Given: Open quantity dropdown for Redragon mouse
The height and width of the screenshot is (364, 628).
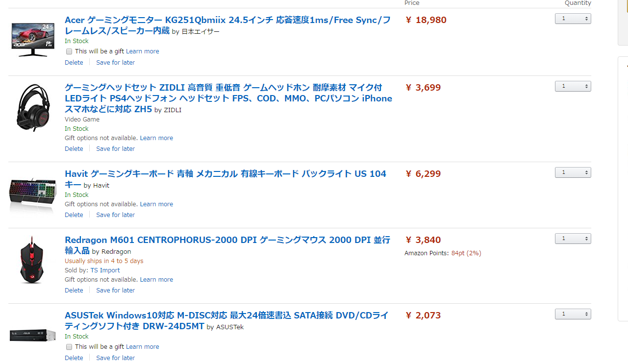Looking at the screenshot, I should coord(573,239).
